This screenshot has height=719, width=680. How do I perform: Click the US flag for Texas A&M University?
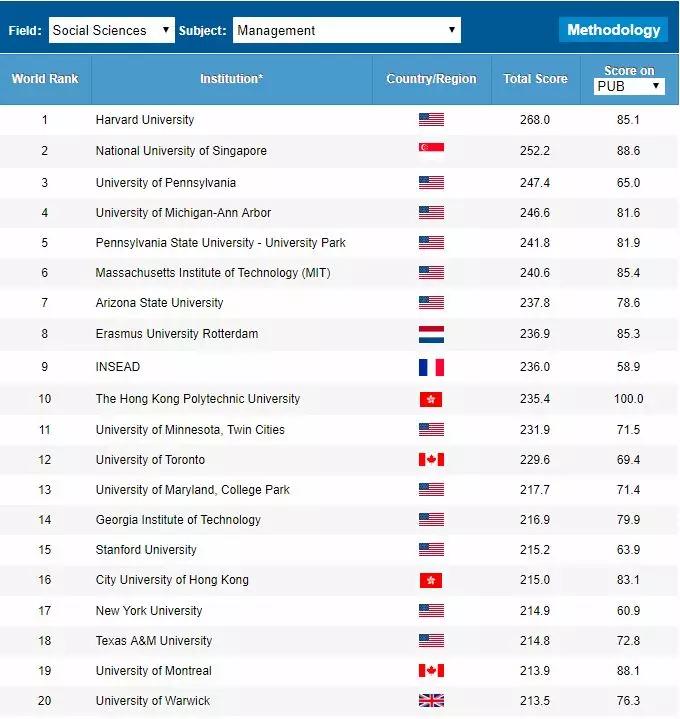pos(431,641)
